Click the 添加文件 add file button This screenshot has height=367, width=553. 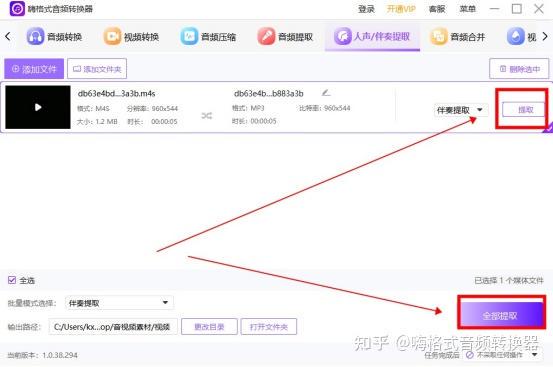point(34,69)
